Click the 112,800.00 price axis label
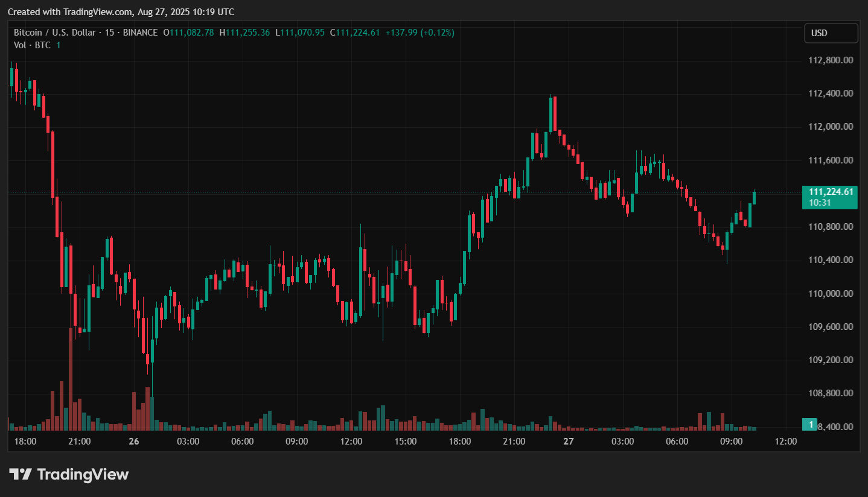Screen dimensions: 868x497 pos(831,60)
